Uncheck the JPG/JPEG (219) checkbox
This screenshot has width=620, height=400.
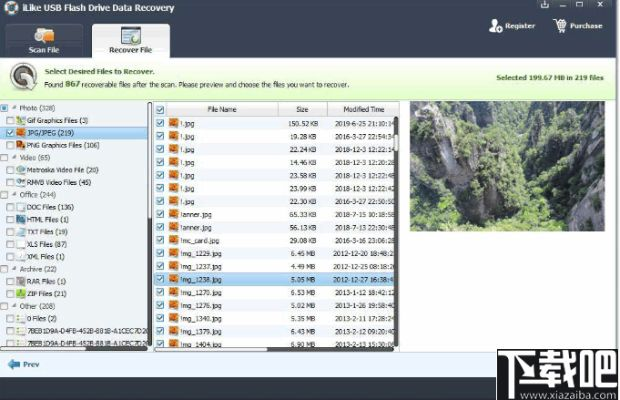pyautogui.click(x=10, y=132)
